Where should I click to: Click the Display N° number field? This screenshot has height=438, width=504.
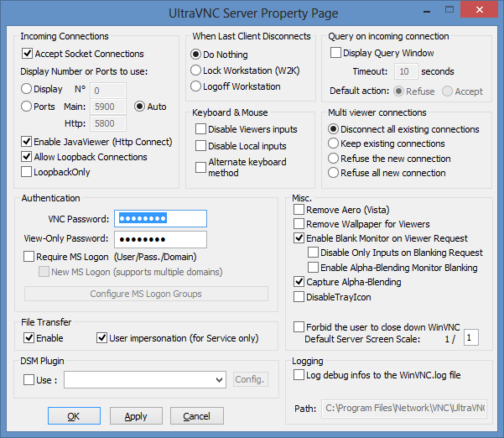108,91
